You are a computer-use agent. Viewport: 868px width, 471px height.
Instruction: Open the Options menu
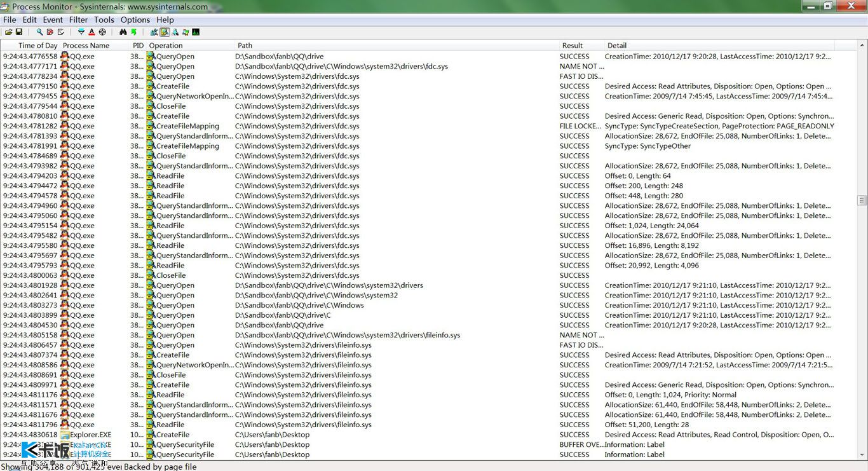tap(135, 20)
